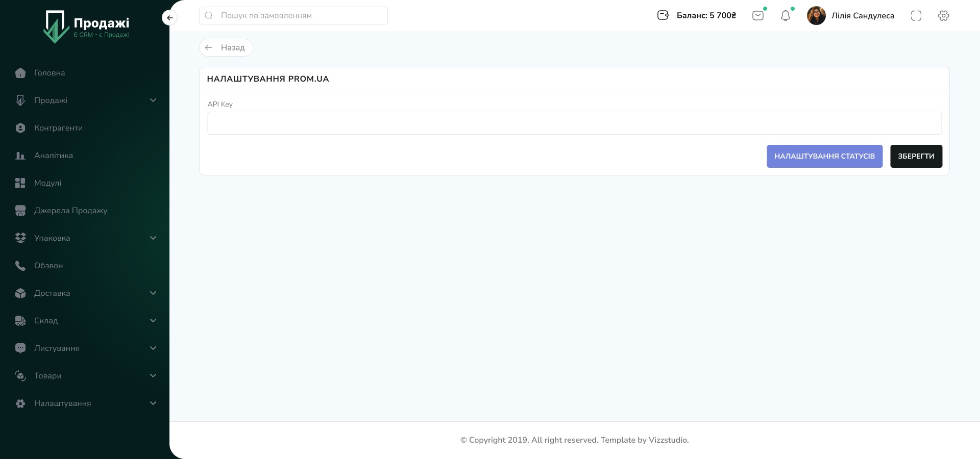This screenshot has width=980, height=459.
Task: Expand the Доставка submenu chevron
Action: [153, 293]
